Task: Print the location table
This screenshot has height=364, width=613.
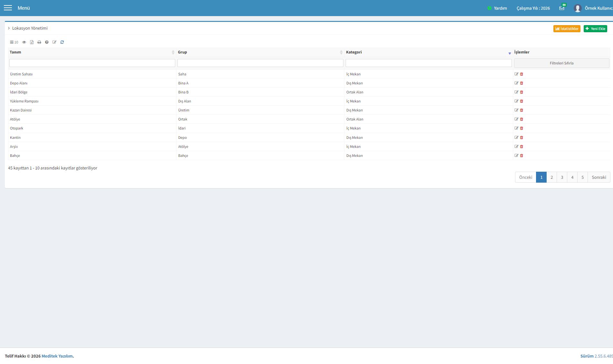Action: 39,42
